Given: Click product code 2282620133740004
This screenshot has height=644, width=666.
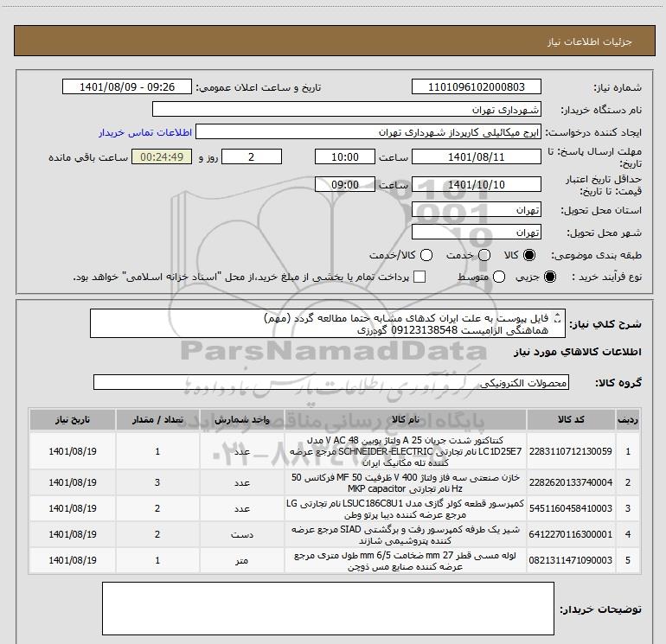Looking at the screenshot, I should tap(571, 482).
